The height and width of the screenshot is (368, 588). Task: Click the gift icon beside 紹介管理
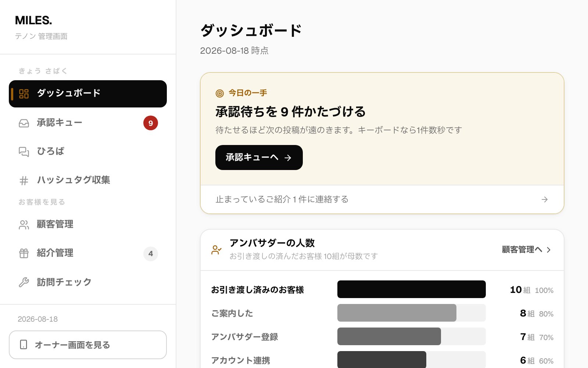(24, 253)
